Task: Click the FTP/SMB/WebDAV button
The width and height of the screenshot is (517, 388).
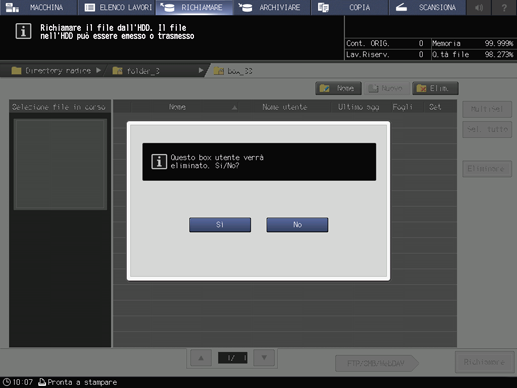Action: tap(376, 363)
